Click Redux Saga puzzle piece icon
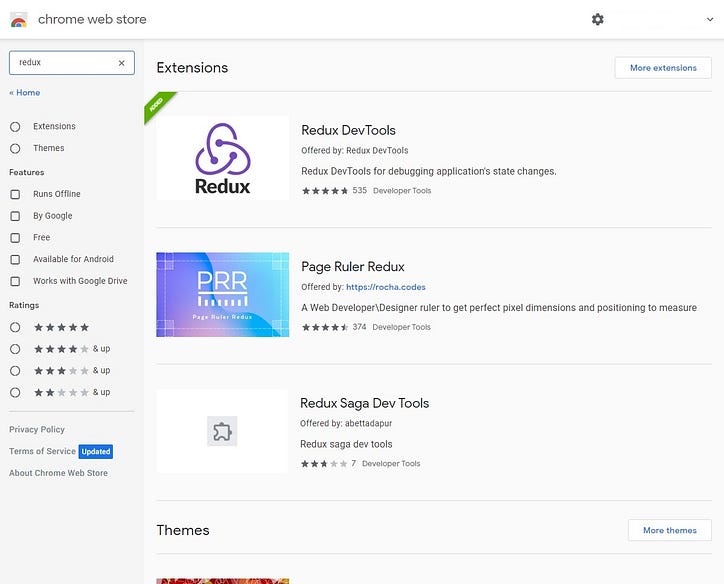The width and height of the screenshot is (724, 584). click(x=222, y=431)
